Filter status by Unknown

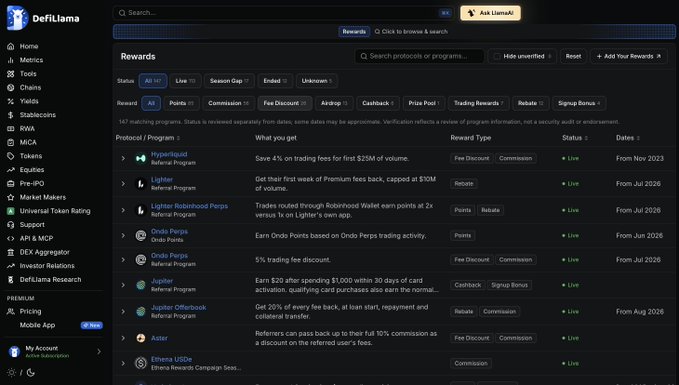317,81
